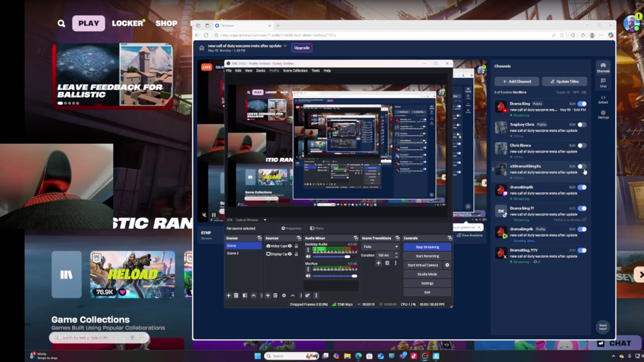644x362 pixels.
Task: Hide Display Capture source eye icon
Action: pyautogui.click(x=290, y=254)
